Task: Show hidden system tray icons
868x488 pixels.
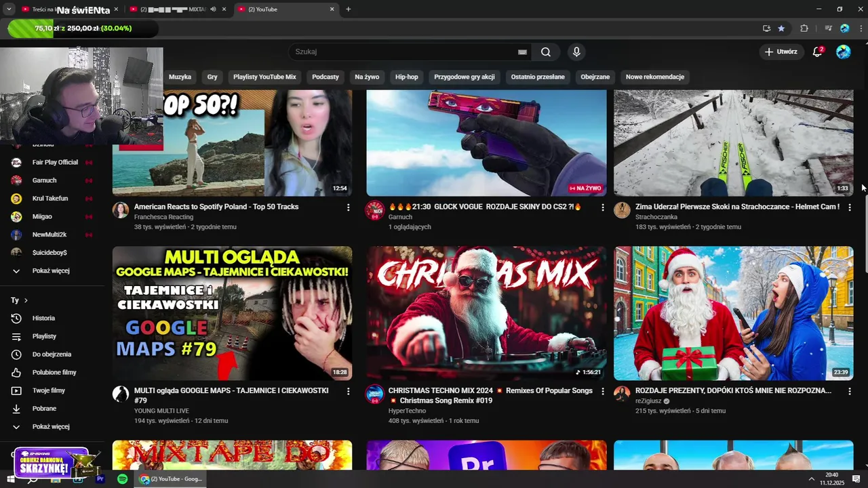Action: coord(811,479)
